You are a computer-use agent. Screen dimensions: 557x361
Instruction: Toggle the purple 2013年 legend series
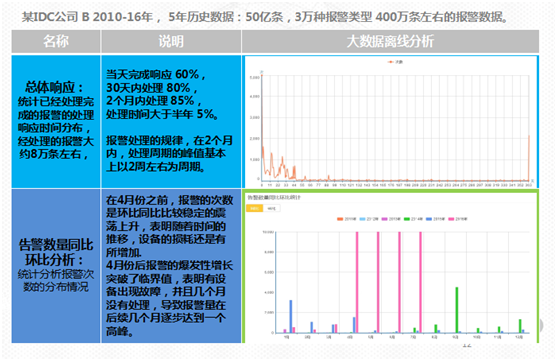point(391,219)
